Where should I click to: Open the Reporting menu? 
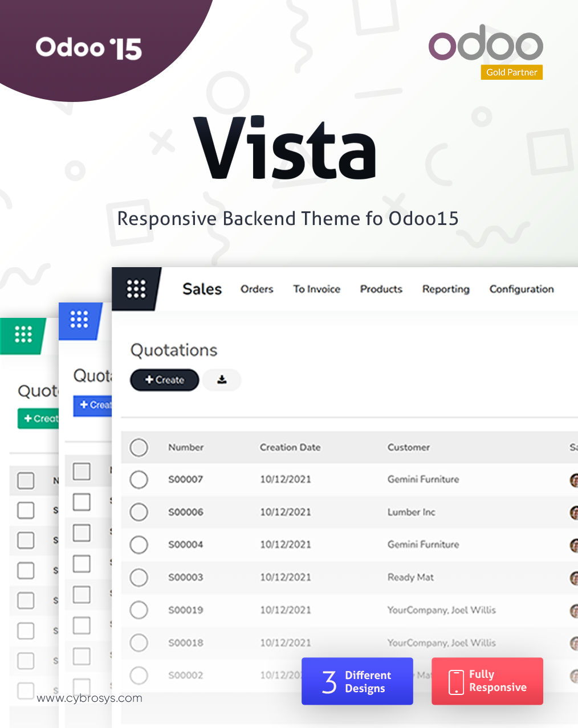446,289
